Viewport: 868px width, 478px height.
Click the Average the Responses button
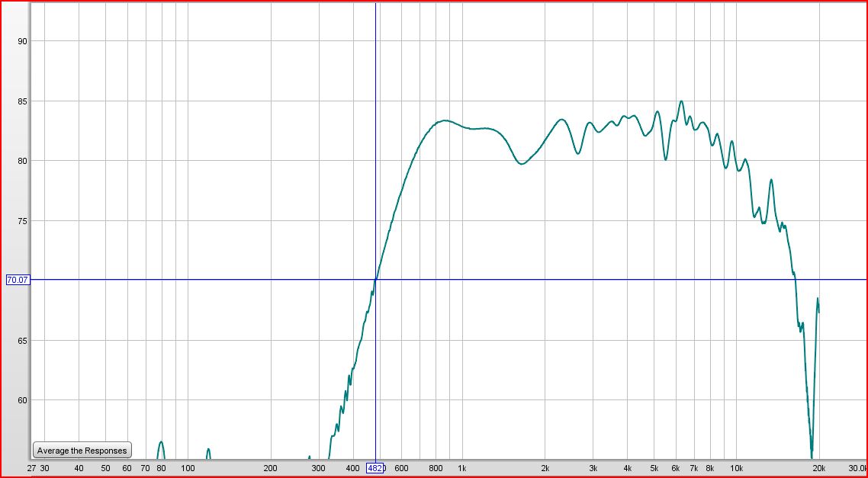(x=82, y=451)
